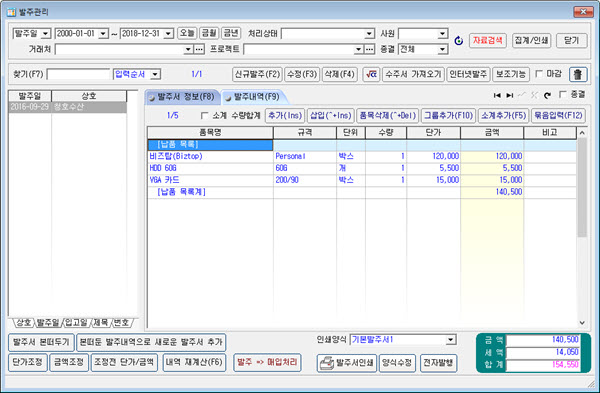
Task: Click the 발주 => 매입처리 button
Action: pyautogui.click(x=267, y=362)
